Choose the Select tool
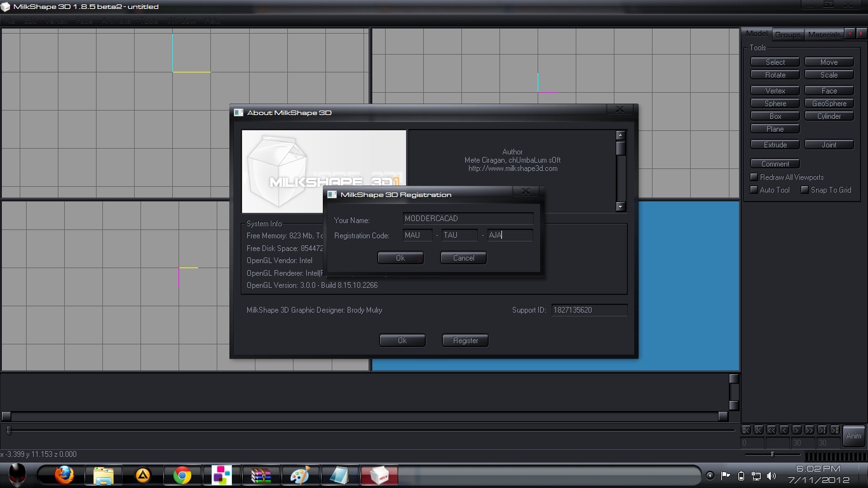This screenshot has width=868, height=488. pos(775,62)
